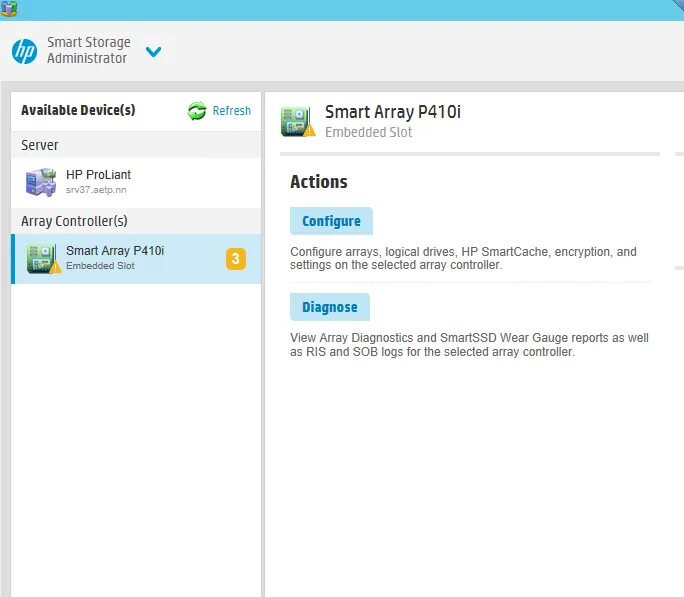Click the Smart Array P410i controller icon in sidebar
The image size is (684, 597).
point(43,259)
